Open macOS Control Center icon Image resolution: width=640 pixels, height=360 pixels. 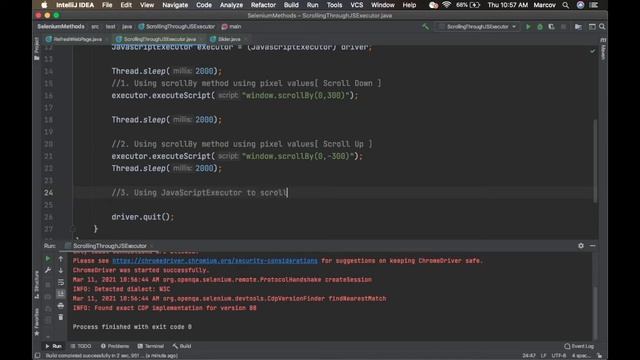[x=594, y=5]
